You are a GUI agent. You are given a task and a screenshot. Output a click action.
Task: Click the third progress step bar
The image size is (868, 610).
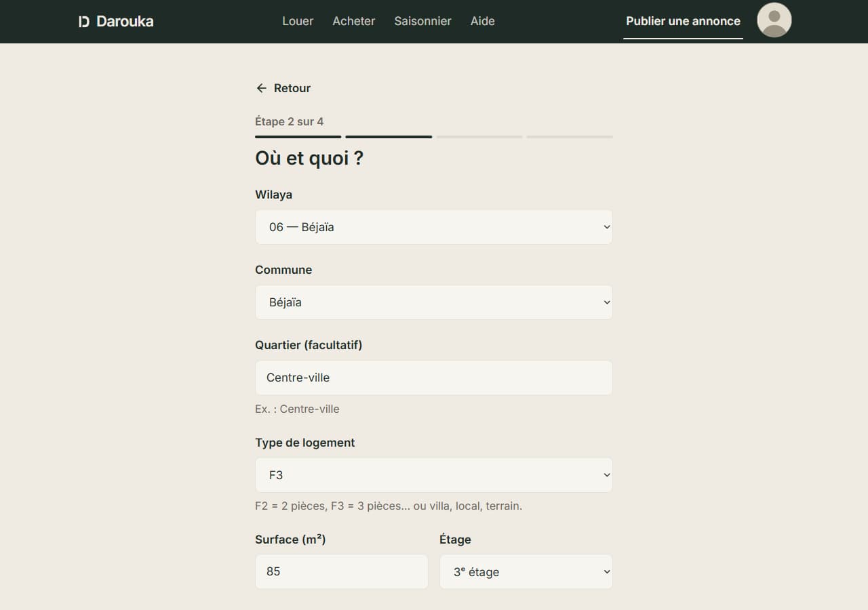point(479,137)
